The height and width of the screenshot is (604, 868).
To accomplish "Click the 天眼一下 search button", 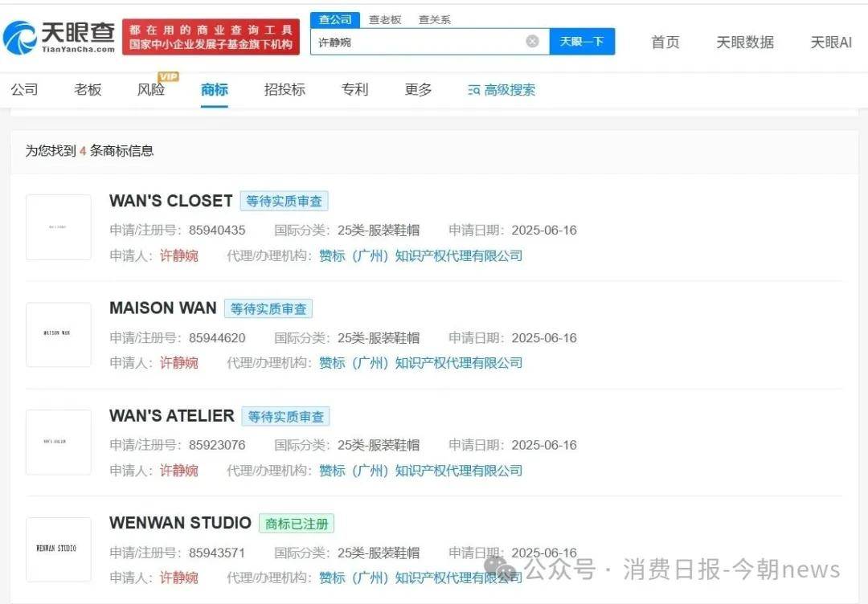I will pyautogui.click(x=582, y=42).
